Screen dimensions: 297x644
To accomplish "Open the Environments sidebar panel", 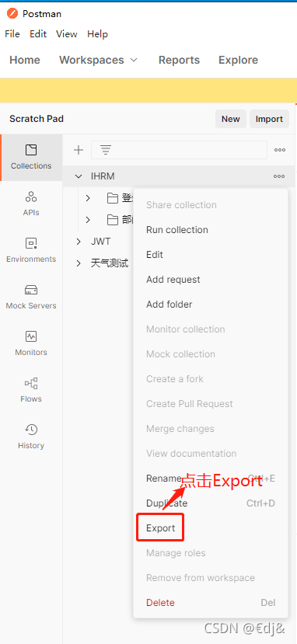I will pos(31,250).
